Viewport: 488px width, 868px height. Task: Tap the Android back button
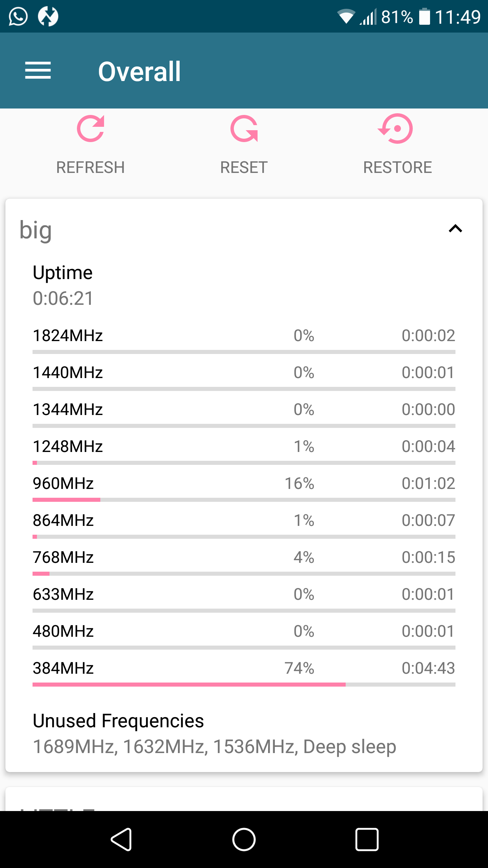pos(122,840)
